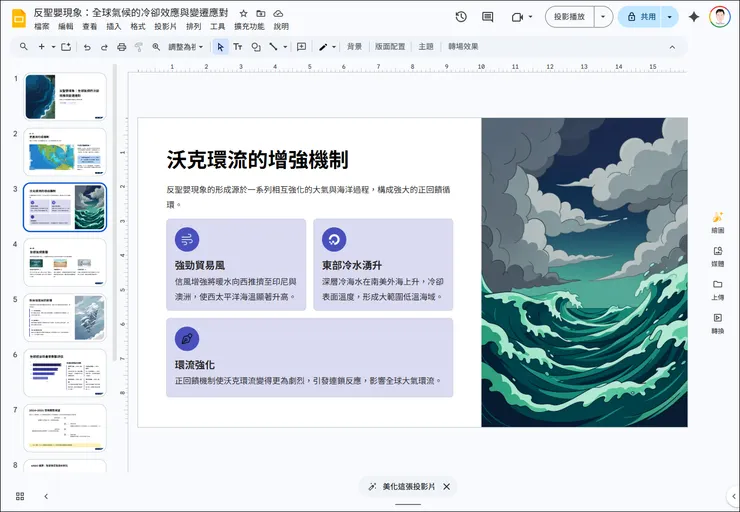Select the shape tool
This screenshot has width=740, height=512.
point(256,47)
